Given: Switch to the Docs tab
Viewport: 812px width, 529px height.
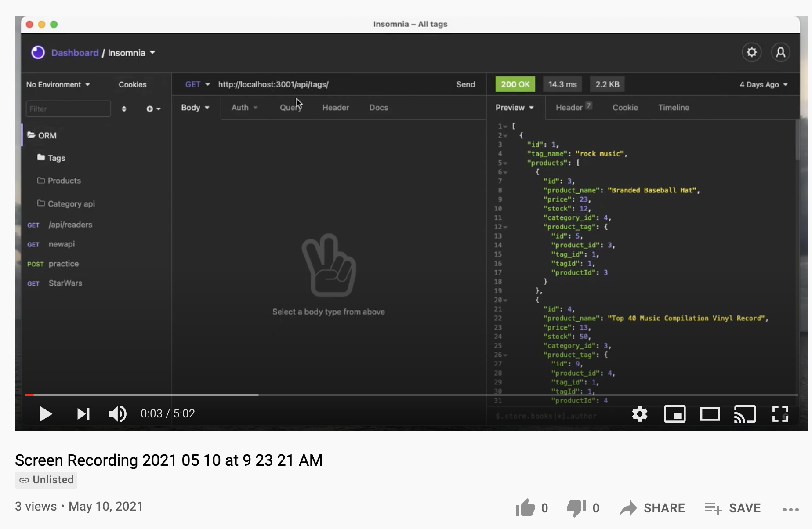Looking at the screenshot, I should pyautogui.click(x=378, y=108).
